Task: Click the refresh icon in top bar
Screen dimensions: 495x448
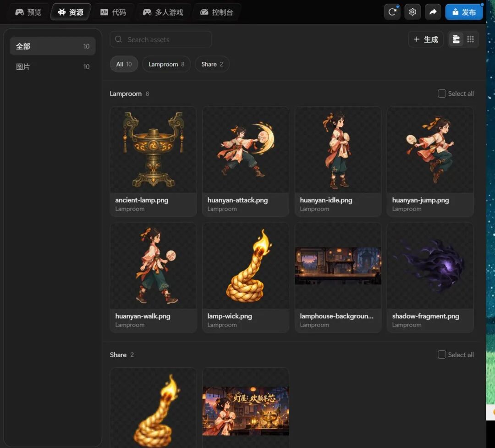Action: pyautogui.click(x=392, y=12)
